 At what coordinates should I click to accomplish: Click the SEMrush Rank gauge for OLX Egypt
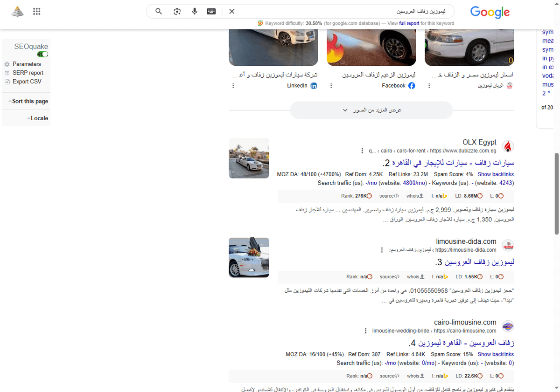(369, 196)
